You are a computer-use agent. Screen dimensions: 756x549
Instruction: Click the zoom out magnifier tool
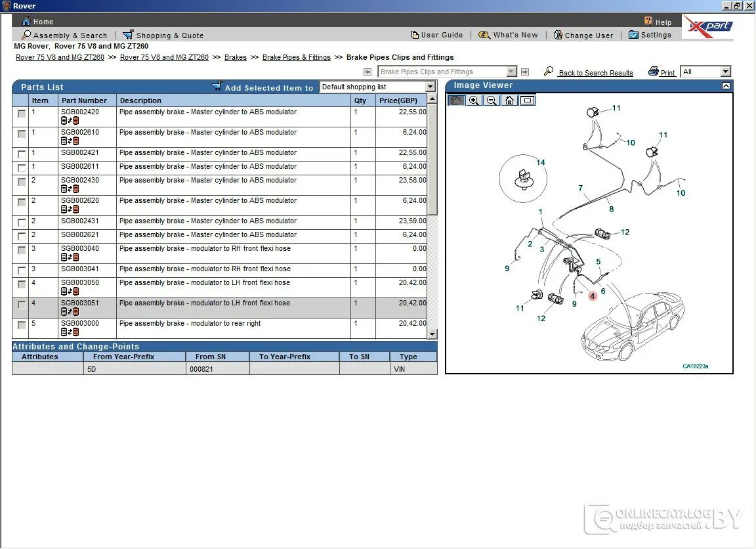point(492,100)
